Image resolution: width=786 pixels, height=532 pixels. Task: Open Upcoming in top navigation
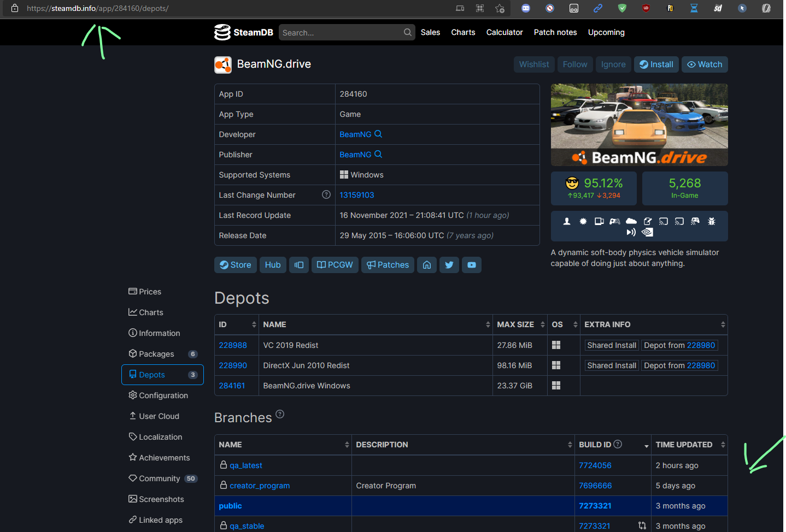point(606,32)
